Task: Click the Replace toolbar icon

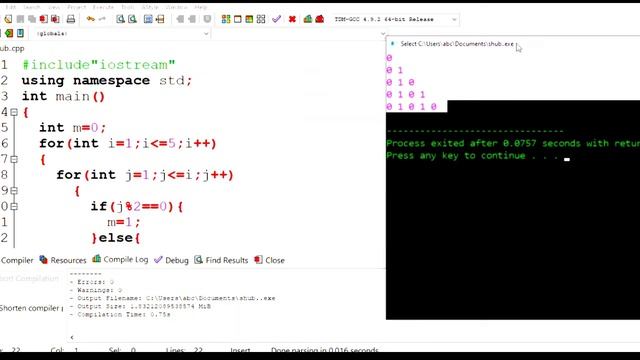Action: 132,19
